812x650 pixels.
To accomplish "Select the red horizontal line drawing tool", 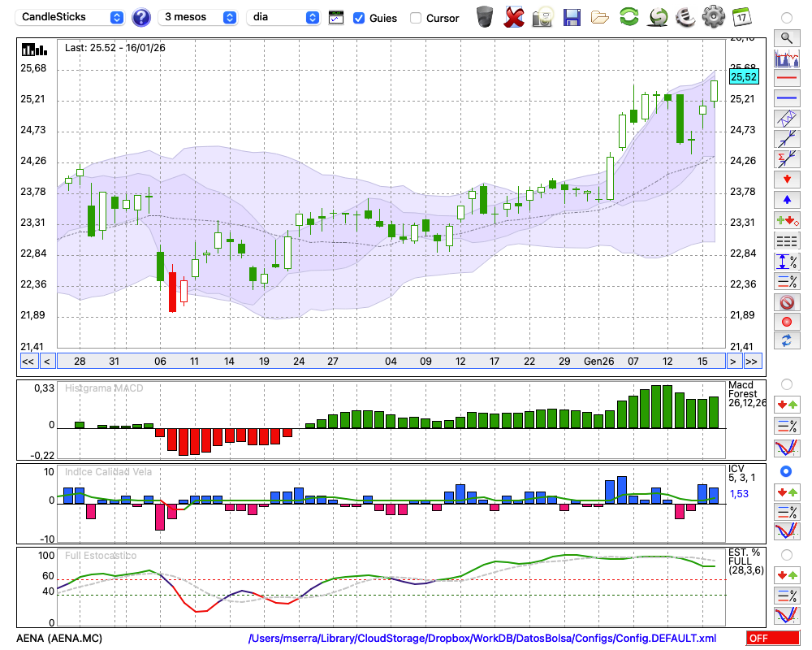I will [x=786, y=79].
